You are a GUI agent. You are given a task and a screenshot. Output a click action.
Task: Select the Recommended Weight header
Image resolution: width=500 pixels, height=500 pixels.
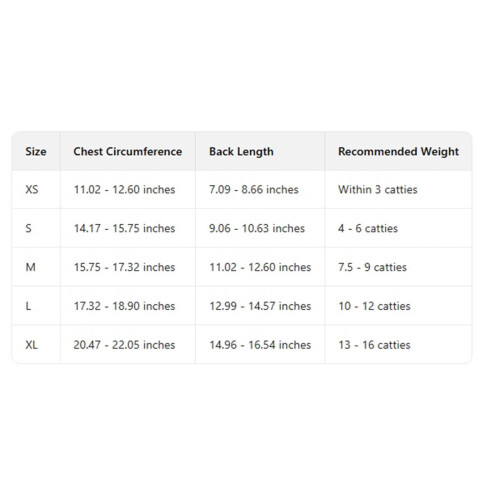pos(398,152)
